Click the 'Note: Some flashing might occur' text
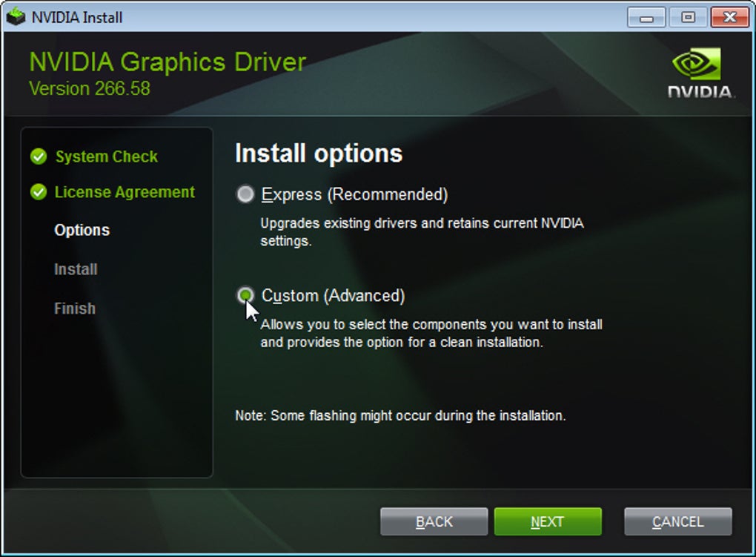 tap(400, 415)
